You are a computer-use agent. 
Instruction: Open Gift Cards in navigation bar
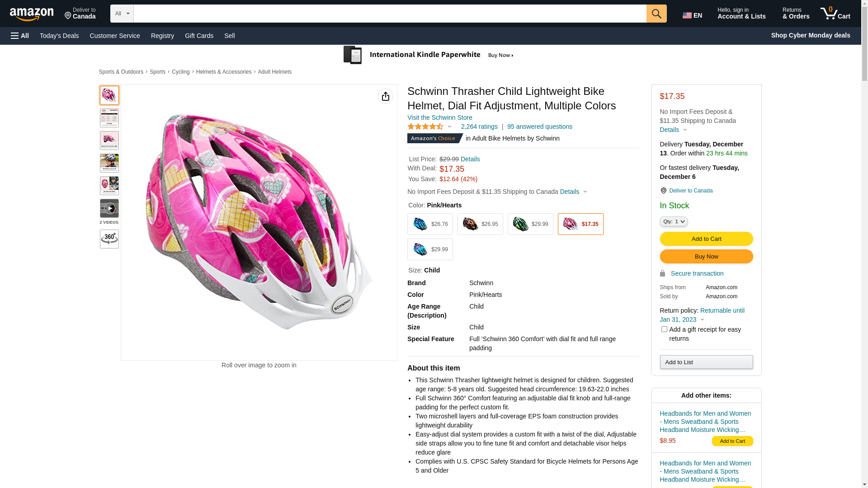pos(199,36)
